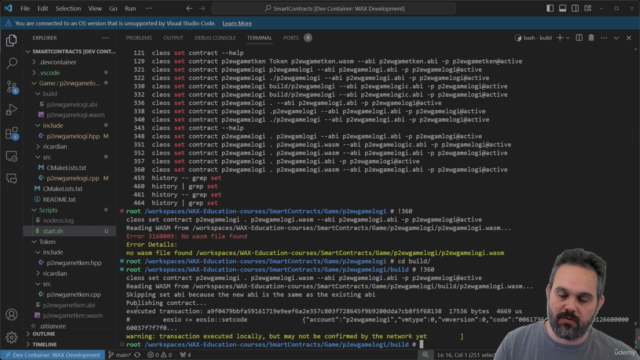The image size is (640, 360).
Task: Go forward with the navigation arrow
Action: coord(202,8)
